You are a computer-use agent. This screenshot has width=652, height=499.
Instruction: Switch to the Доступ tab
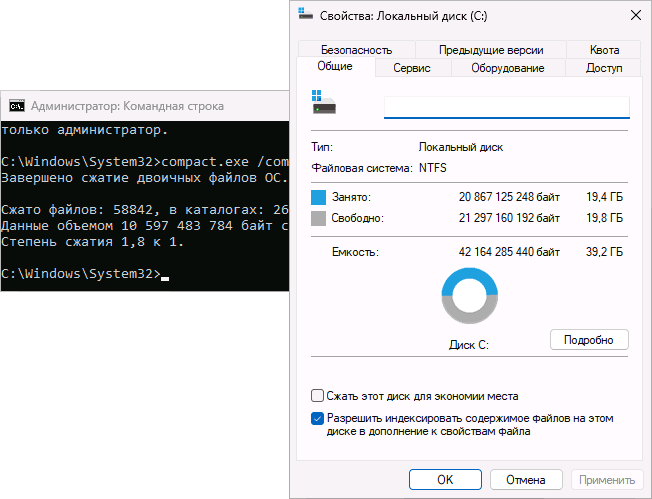pyautogui.click(x=604, y=68)
